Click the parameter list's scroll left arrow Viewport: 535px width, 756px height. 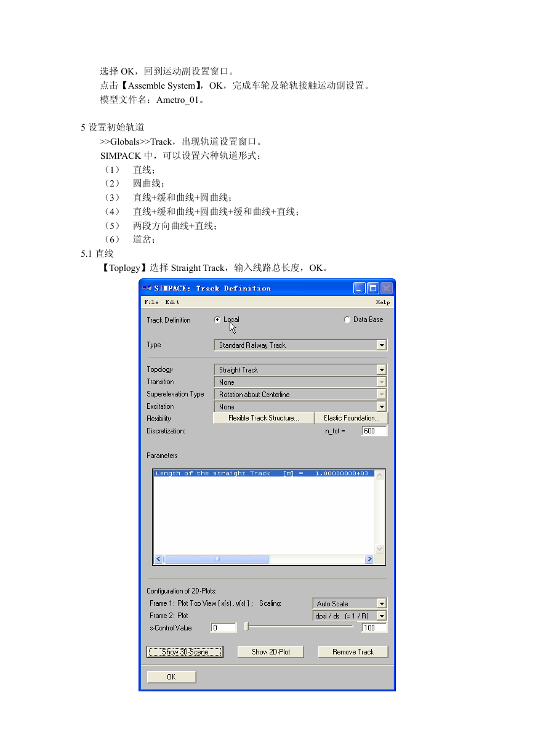point(159,559)
